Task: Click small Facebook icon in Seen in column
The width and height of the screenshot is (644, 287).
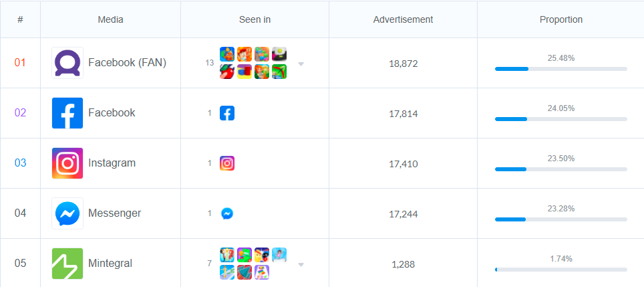Action: click(x=227, y=113)
